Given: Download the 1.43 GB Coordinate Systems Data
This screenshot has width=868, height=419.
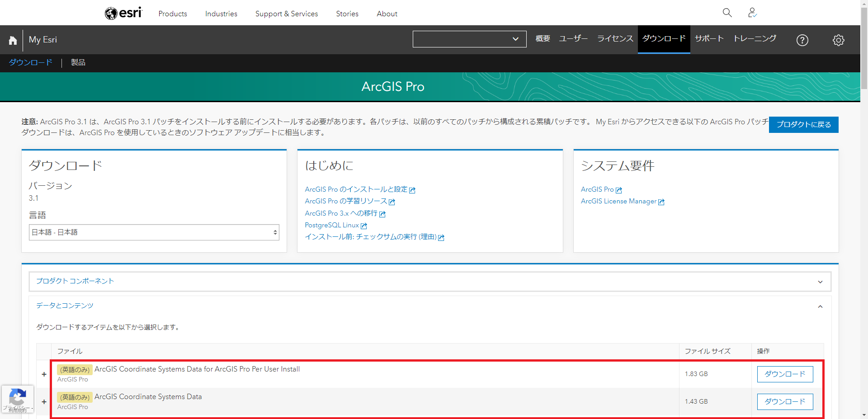Looking at the screenshot, I should 785,402.
